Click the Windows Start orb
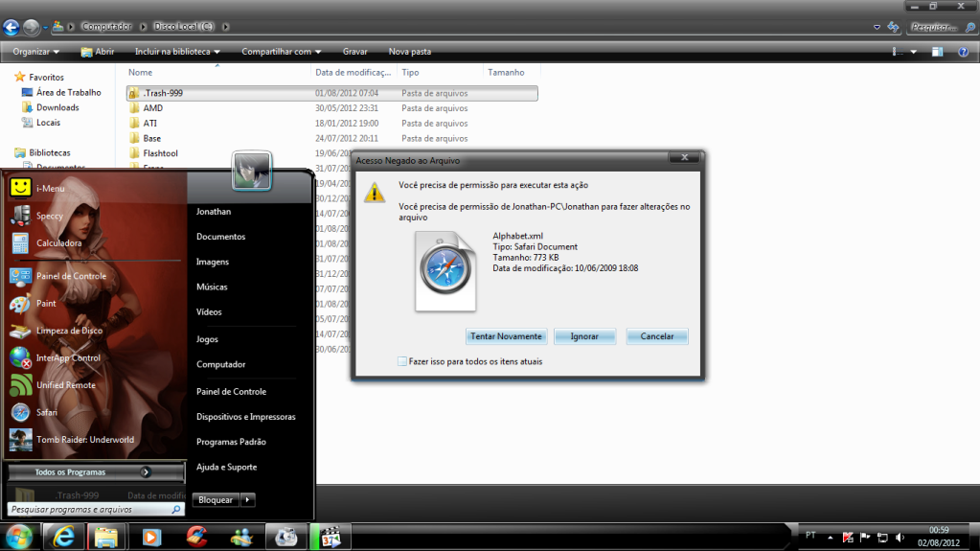The height and width of the screenshot is (551, 980). tap(19, 537)
